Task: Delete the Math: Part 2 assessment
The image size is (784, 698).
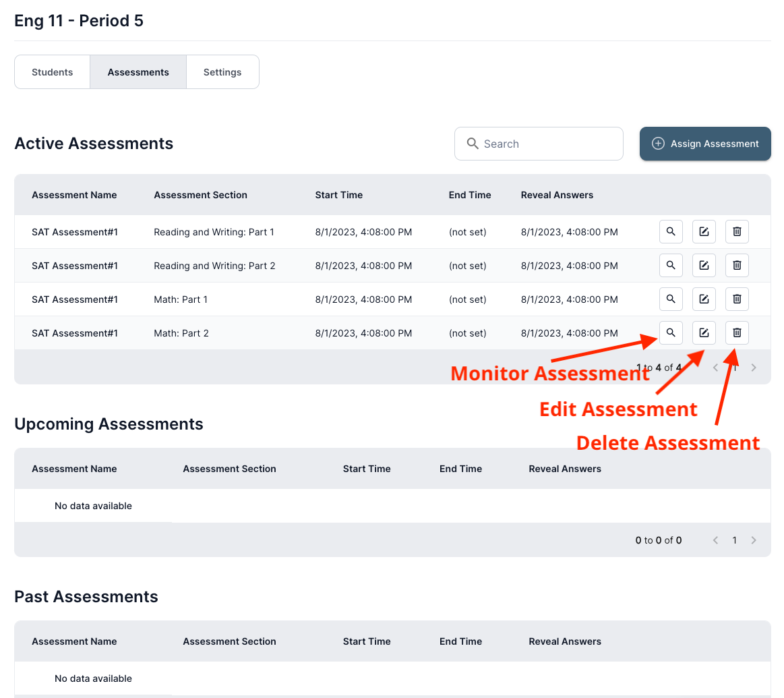Action: (737, 332)
